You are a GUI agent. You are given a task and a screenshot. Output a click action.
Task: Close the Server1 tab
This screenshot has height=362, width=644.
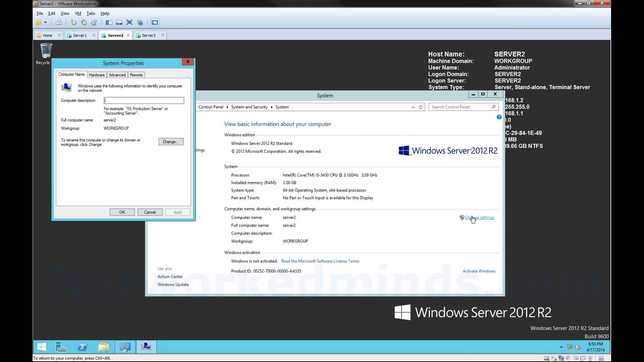(x=94, y=35)
